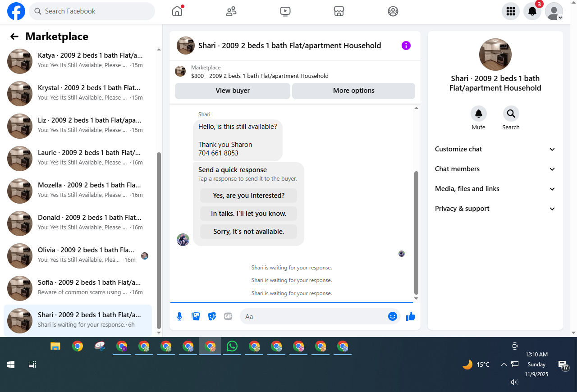Open the weather widget showing 15°C
Screen dimensions: 577x392
pyautogui.click(x=476, y=365)
